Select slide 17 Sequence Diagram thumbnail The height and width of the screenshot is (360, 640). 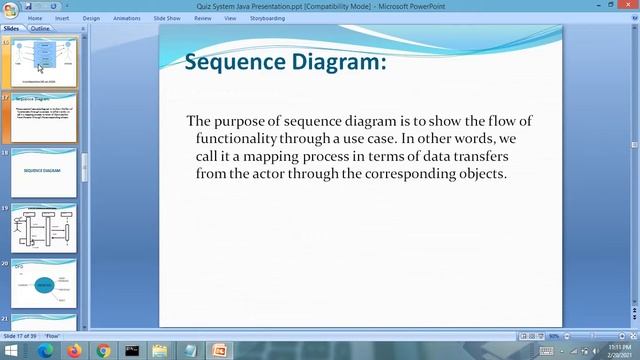43,118
